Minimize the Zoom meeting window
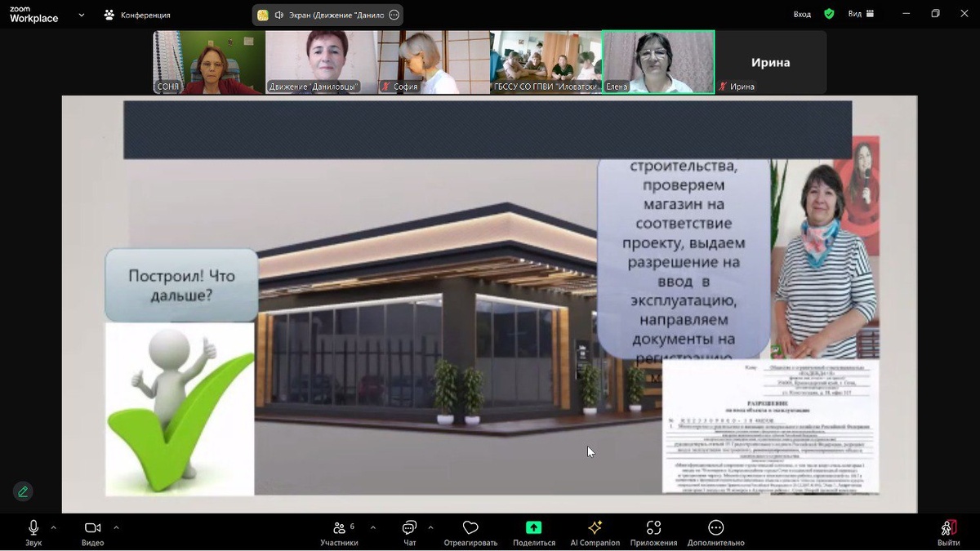This screenshot has width=980, height=551. tap(907, 14)
